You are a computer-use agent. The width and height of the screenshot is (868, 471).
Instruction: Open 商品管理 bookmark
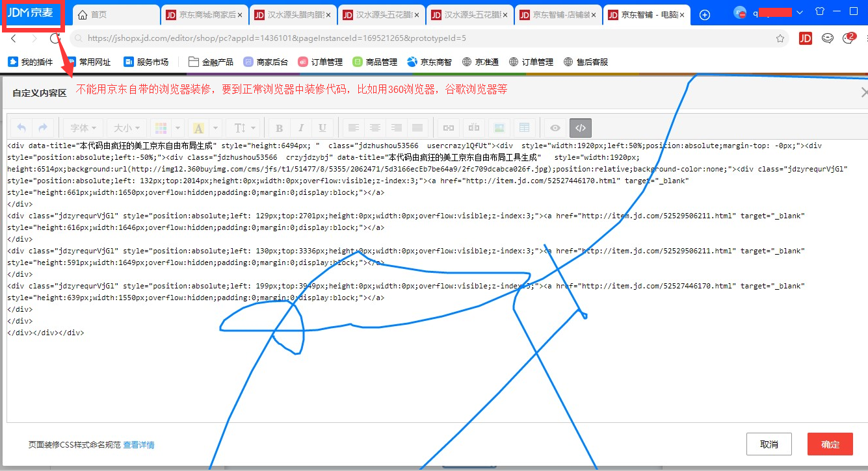click(x=375, y=62)
